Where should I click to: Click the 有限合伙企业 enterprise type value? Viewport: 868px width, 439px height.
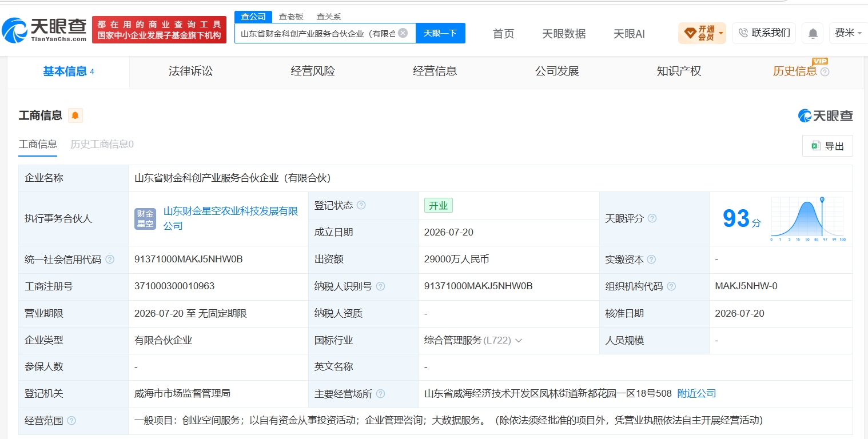163,341
